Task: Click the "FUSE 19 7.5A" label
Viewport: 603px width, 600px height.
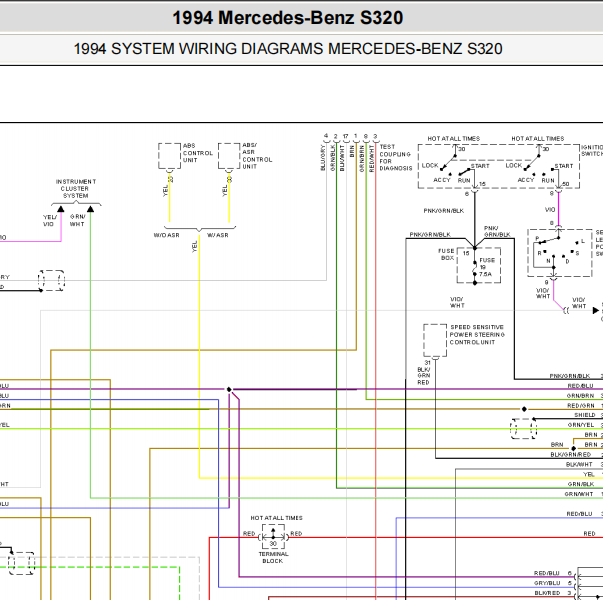Action: click(486, 267)
